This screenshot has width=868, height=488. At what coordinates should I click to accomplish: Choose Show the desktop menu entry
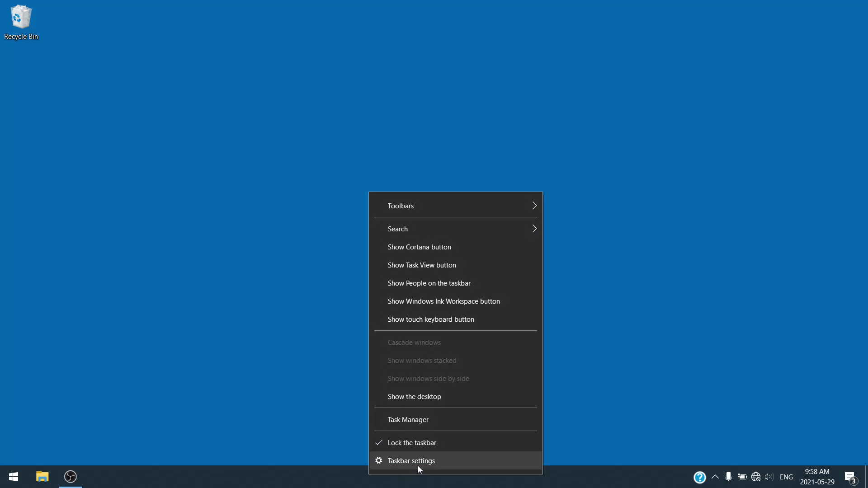pyautogui.click(x=414, y=397)
